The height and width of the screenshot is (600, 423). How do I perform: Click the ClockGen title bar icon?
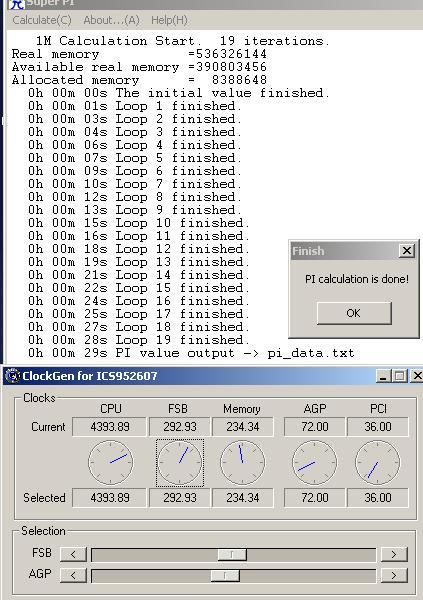point(13,376)
